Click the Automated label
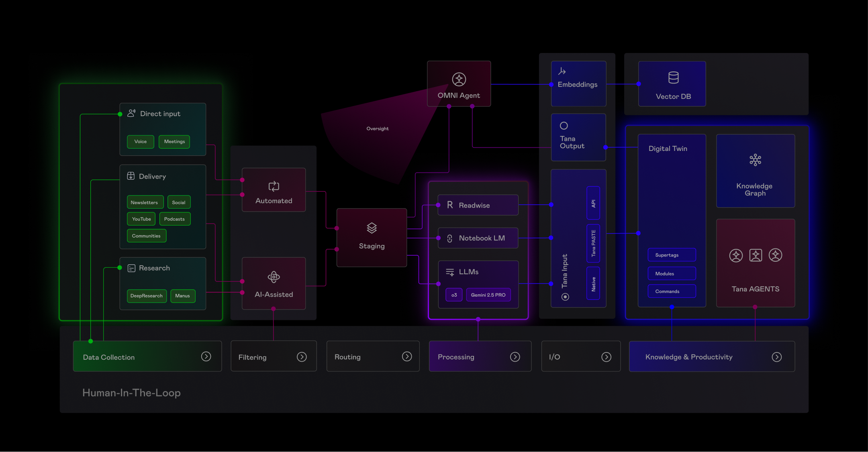Viewport: 868px width, 452px height. (x=274, y=201)
